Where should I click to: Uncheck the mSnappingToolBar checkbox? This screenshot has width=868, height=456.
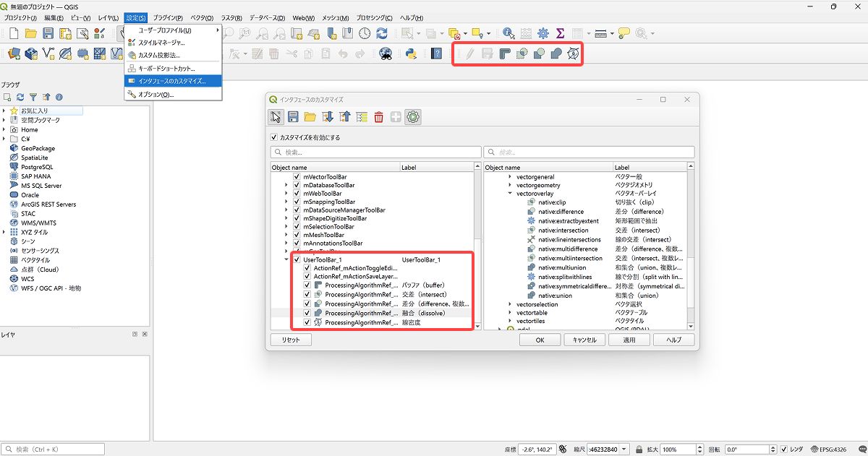[297, 202]
